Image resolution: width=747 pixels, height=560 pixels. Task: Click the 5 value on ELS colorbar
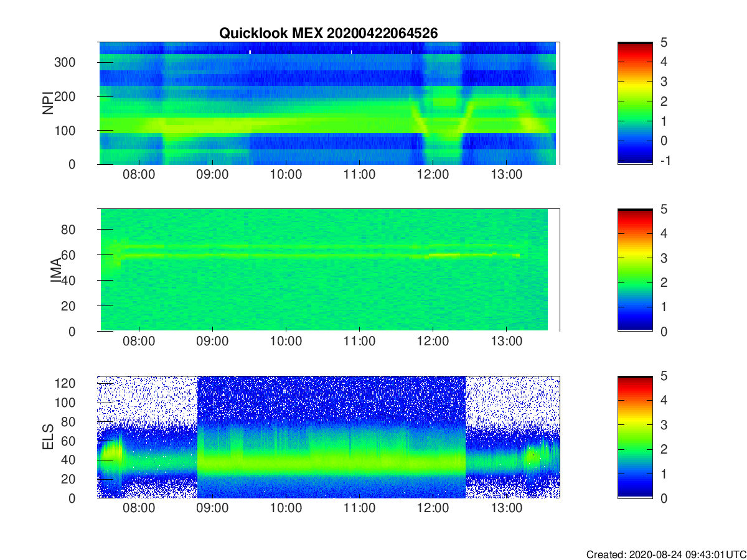coord(664,376)
